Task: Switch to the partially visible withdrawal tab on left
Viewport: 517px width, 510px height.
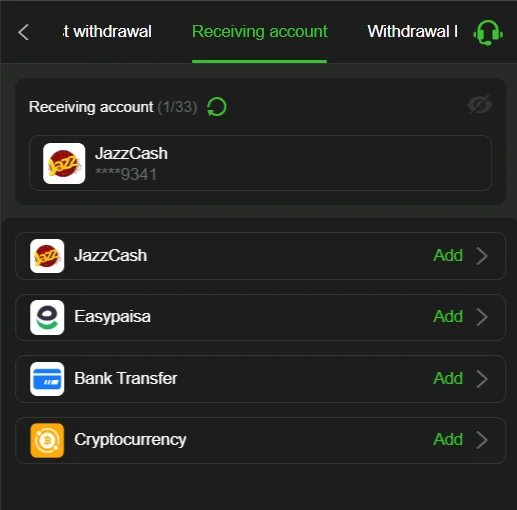Action: (107, 32)
